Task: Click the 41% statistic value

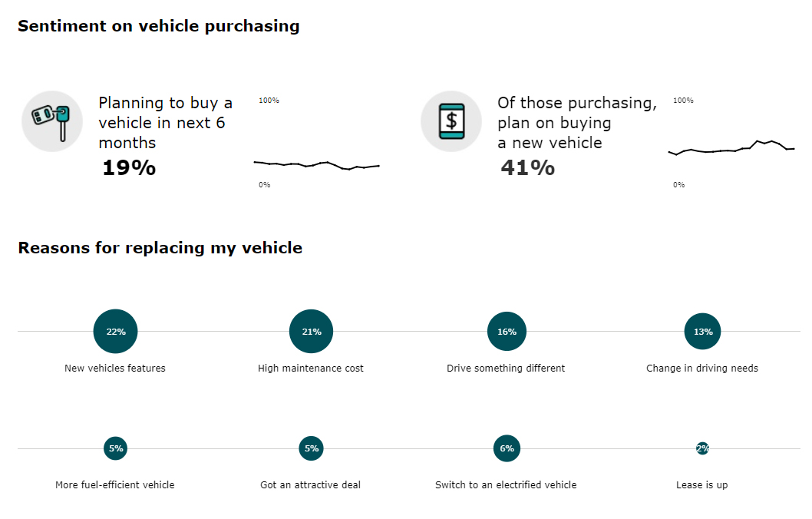Action: click(527, 167)
